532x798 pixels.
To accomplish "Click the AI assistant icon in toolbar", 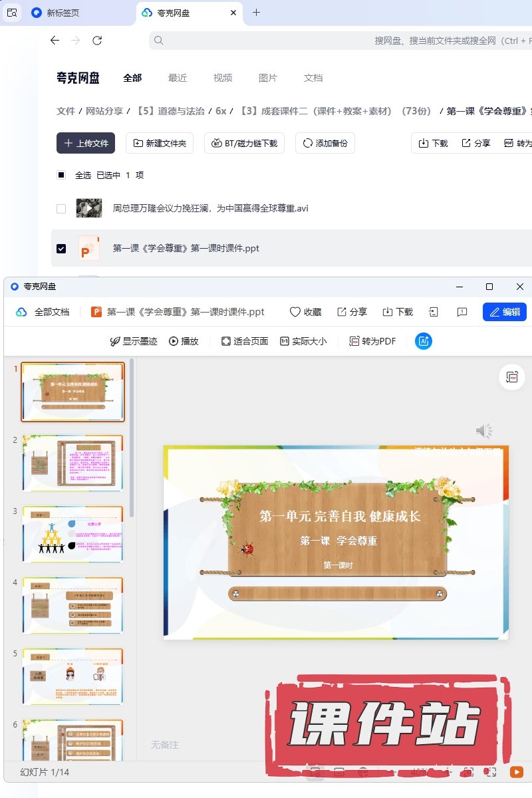I will pos(424,341).
